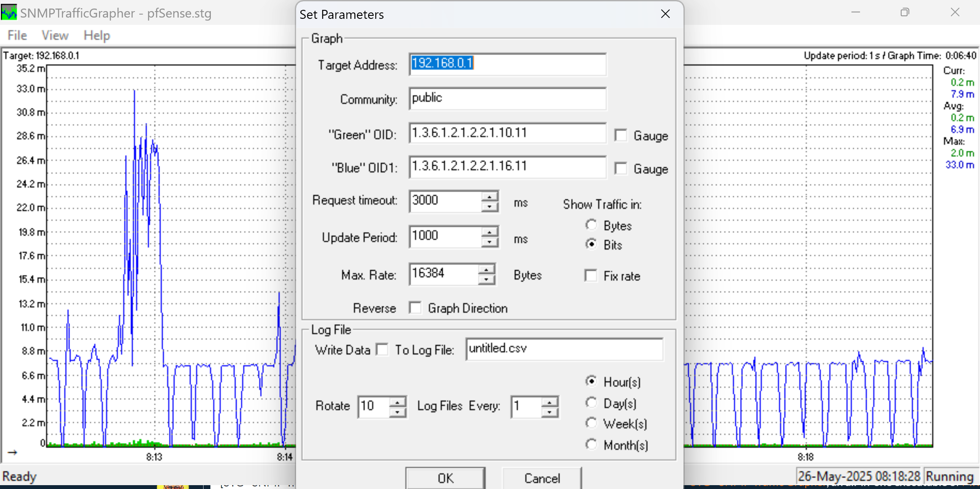Decrease Update Period with down spinner arrow

489,242
